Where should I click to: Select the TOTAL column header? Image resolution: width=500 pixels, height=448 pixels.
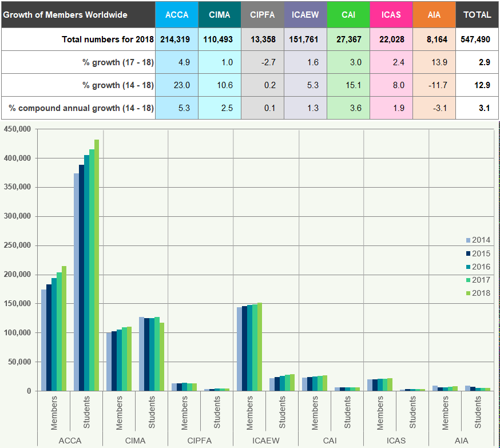[477, 15]
